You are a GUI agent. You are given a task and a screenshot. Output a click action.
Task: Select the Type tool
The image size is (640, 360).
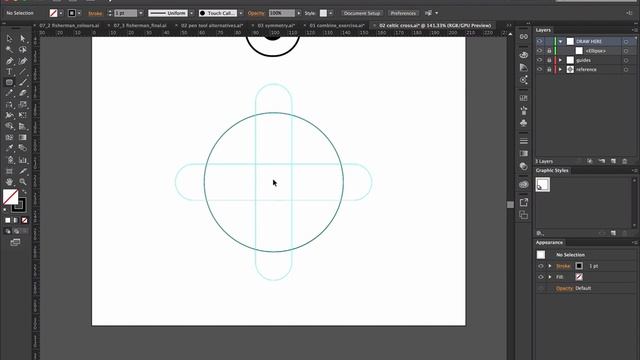tap(9, 72)
